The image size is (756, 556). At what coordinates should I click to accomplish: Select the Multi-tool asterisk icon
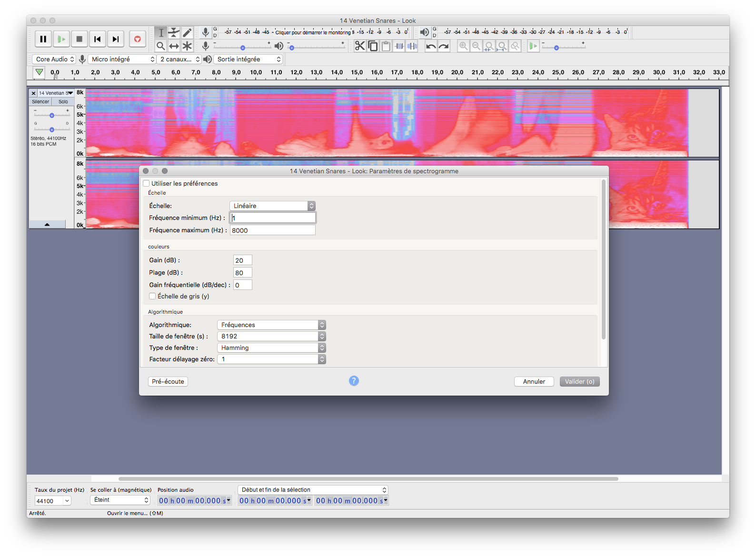(x=187, y=46)
